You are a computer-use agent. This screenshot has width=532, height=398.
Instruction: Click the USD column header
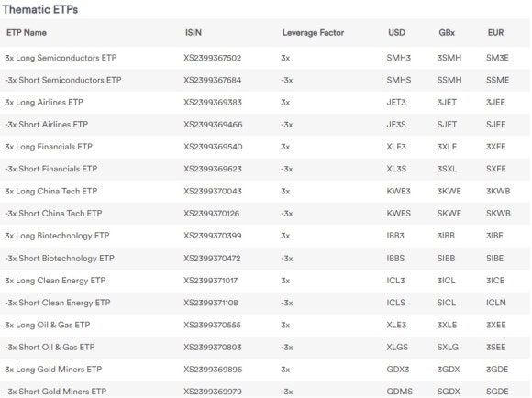tap(396, 33)
